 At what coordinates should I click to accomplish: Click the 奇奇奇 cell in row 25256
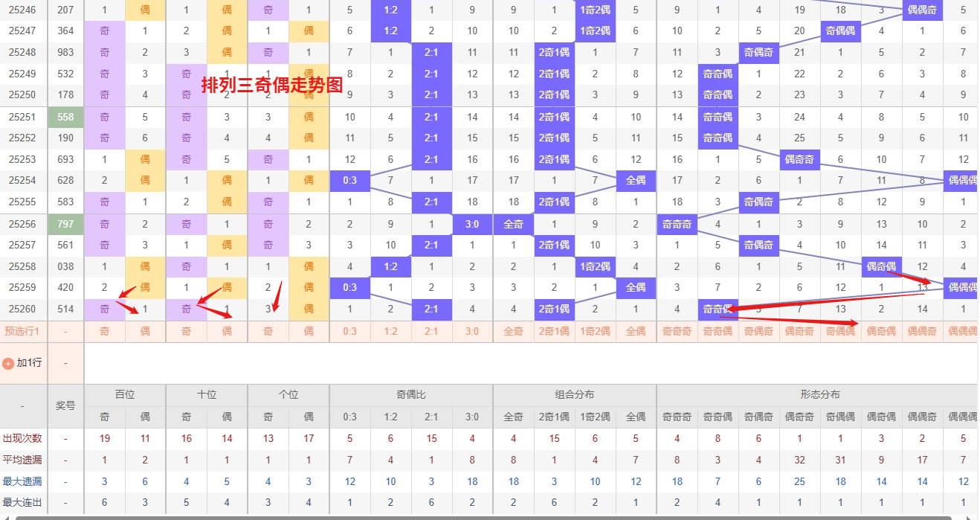[677, 224]
